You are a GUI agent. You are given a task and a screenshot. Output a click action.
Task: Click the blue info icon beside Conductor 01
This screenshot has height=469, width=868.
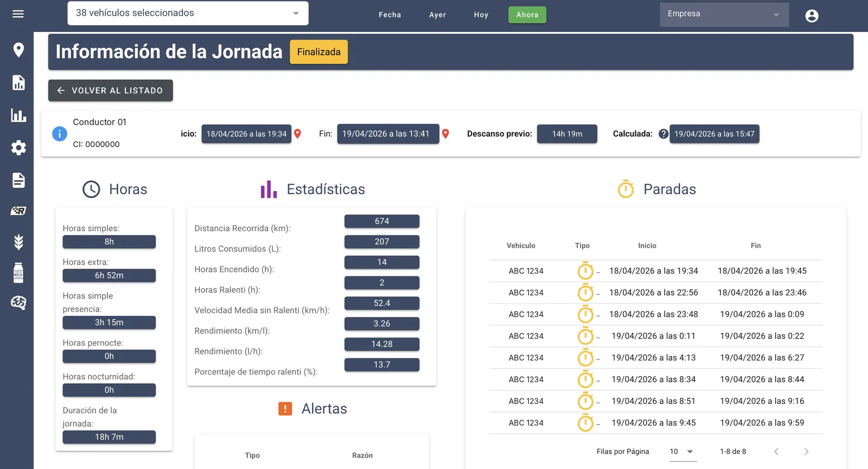tap(60, 134)
